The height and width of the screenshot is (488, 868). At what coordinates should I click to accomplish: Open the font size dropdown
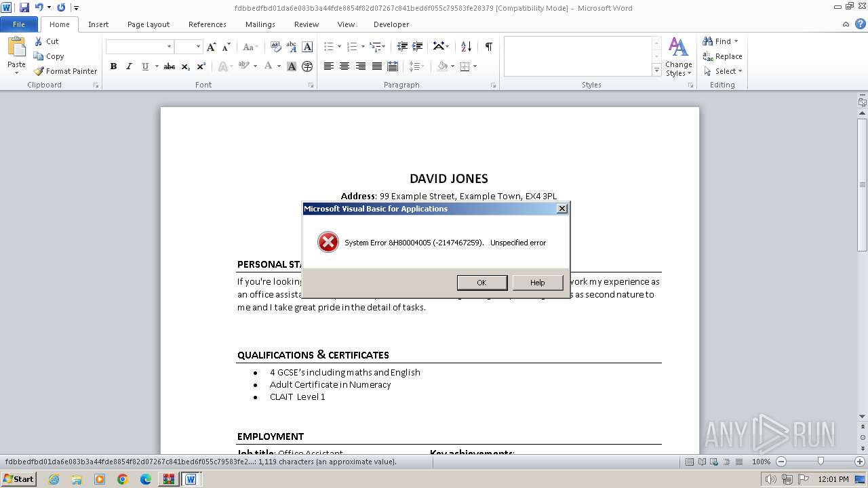198,47
